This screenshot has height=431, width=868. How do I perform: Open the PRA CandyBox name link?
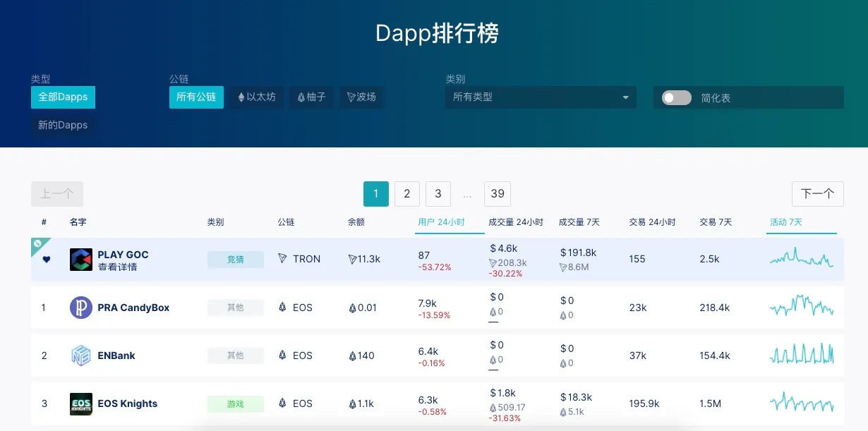(x=133, y=308)
